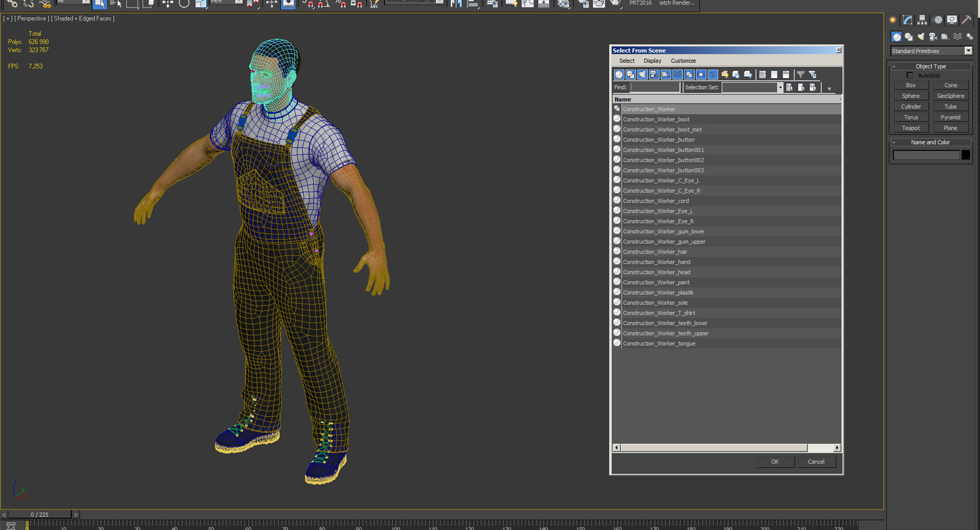
Task: Click the GeoSphere button
Action: click(950, 96)
